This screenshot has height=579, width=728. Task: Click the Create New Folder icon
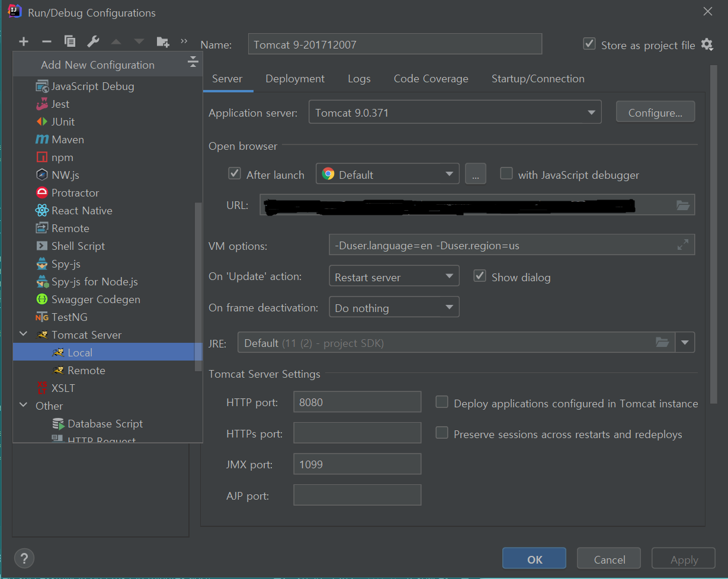pyautogui.click(x=163, y=41)
